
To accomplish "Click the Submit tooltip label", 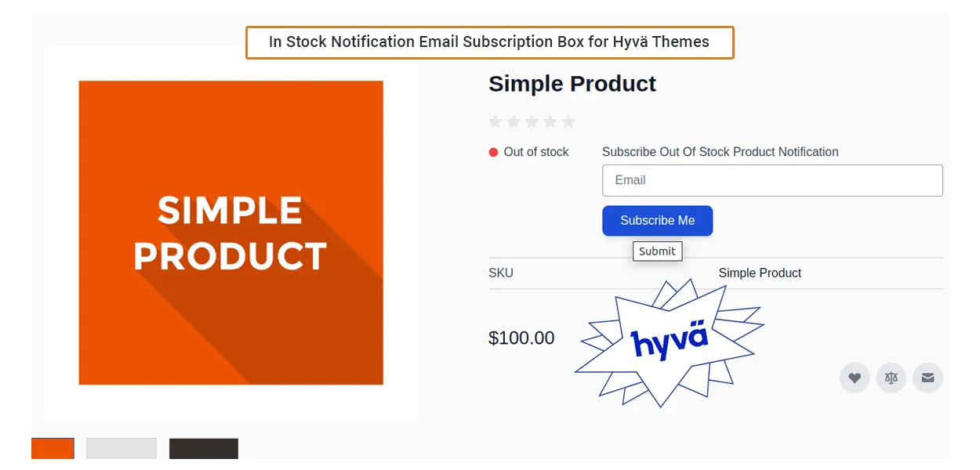I will pyautogui.click(x=657, y=251).
